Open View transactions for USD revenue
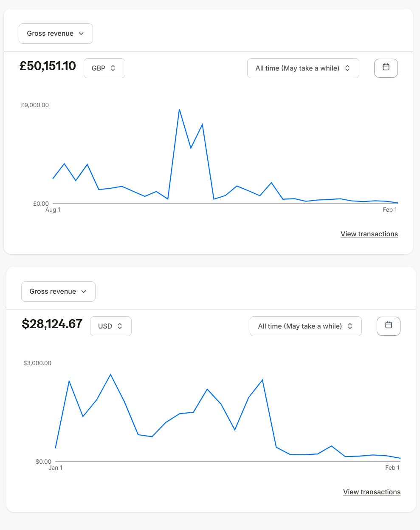 [372, 492]
